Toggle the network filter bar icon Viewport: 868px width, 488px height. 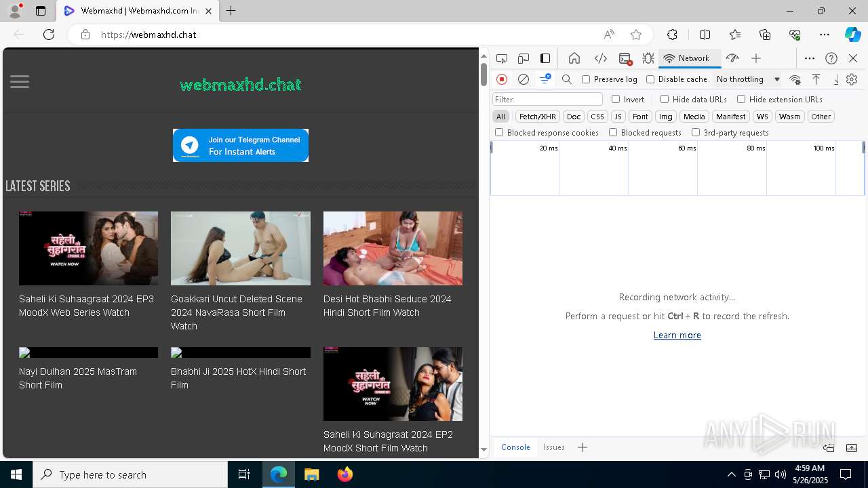pos(545,79)
